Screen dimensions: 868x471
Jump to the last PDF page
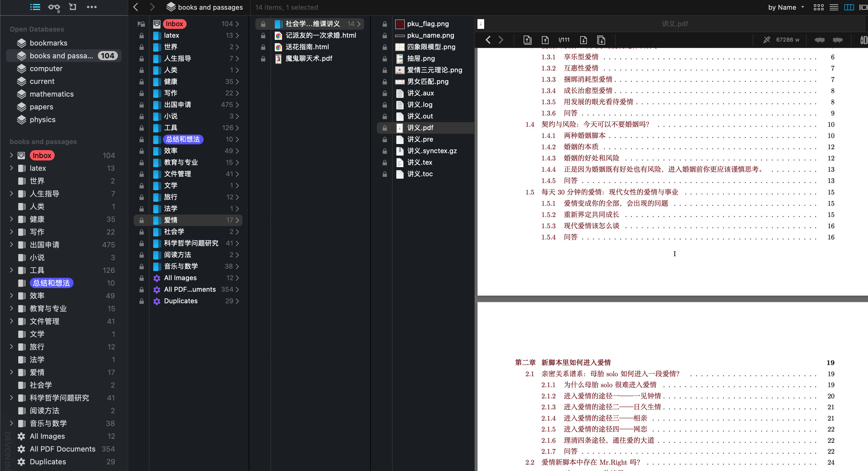point(601,40)
